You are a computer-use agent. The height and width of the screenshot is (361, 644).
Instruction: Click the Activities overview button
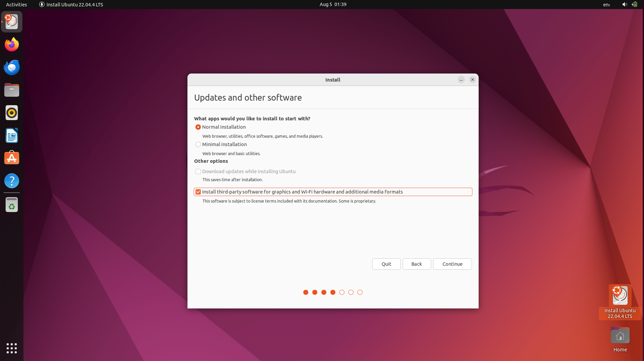pyautogui.click(x=16, y=4)
